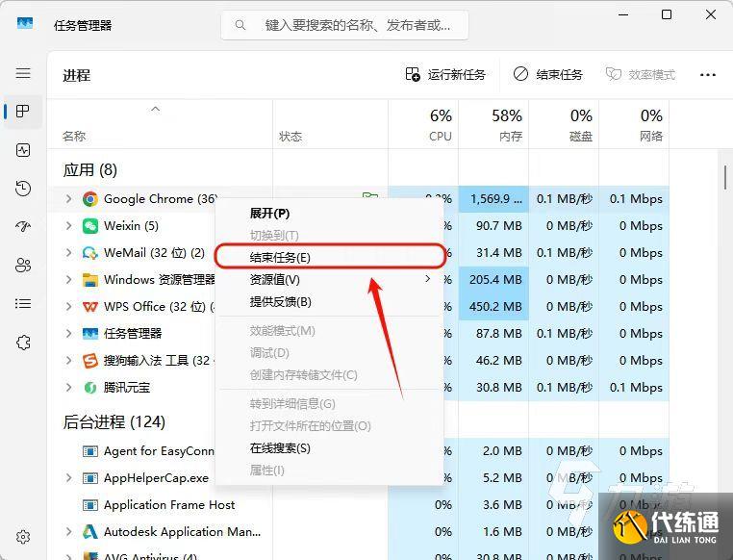Image resolution: width=733 pixels, height=560 pixels.
Task: Click the 205.4 MB memory cell
Action: [x=493, y=280]
